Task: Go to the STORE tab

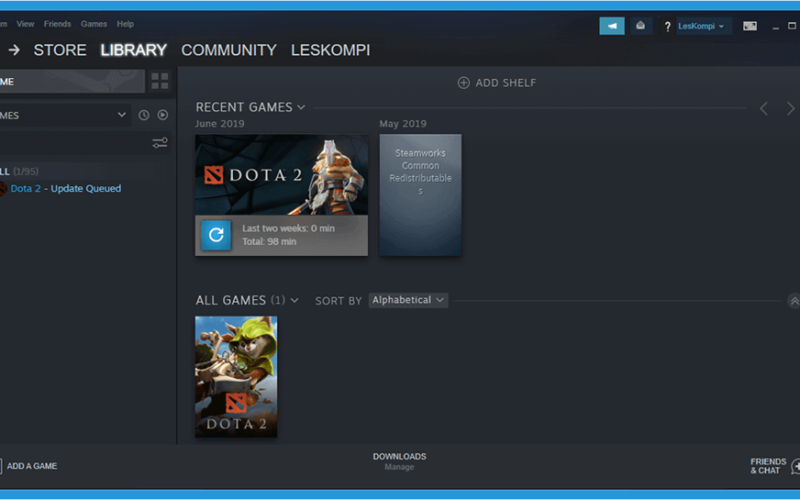Action: 60,50
